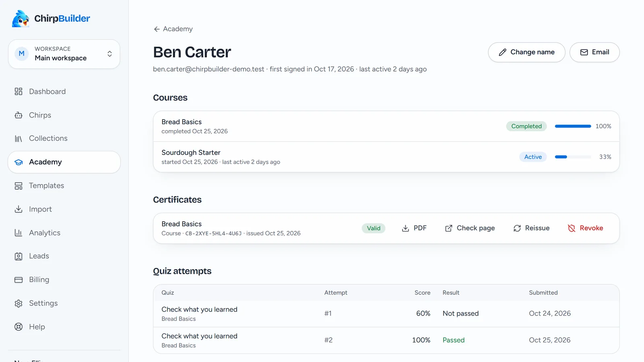644x362 pixels.
Task: Click the Sourdough Starter 33% progress bar
Action: point(573,157)
